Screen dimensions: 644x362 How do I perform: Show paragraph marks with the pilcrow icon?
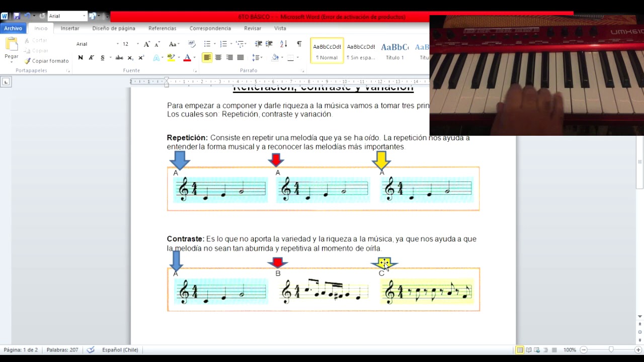pyautogui.click(x=299, y=44)
